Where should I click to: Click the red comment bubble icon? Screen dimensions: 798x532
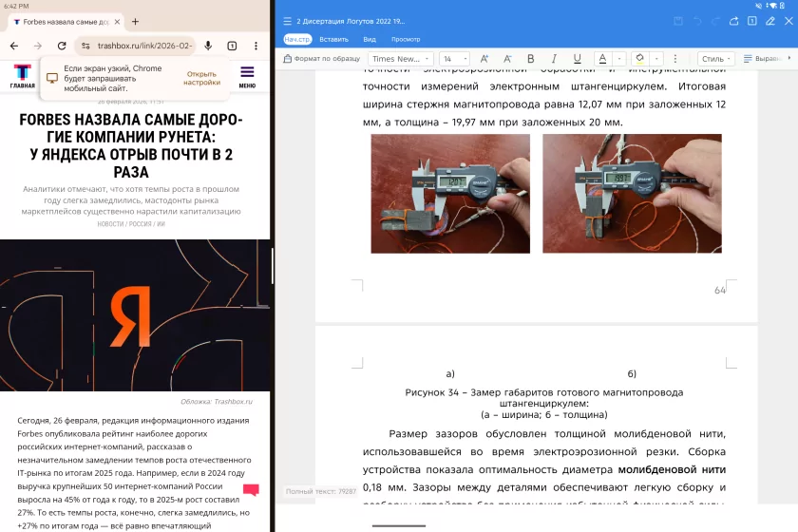click(x=252, y=489)
